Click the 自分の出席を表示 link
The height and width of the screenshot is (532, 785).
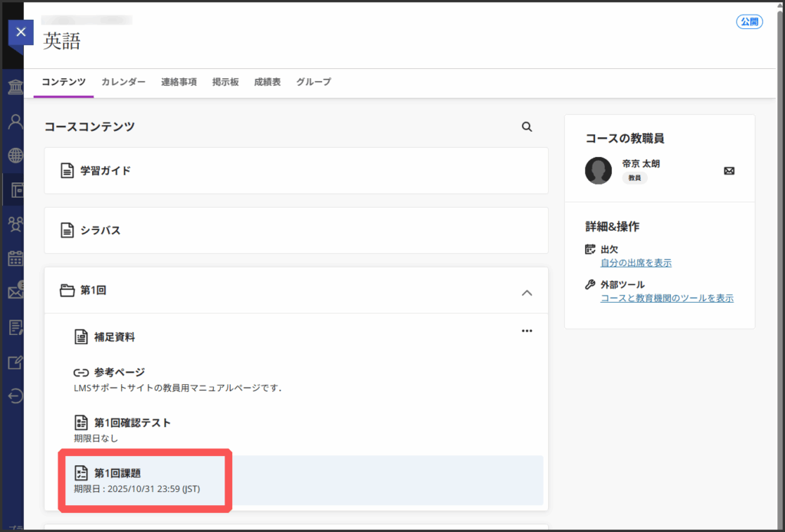[x=636, y=263]
